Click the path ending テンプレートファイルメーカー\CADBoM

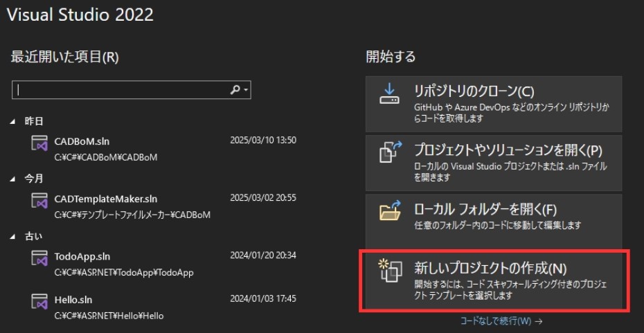132,215
